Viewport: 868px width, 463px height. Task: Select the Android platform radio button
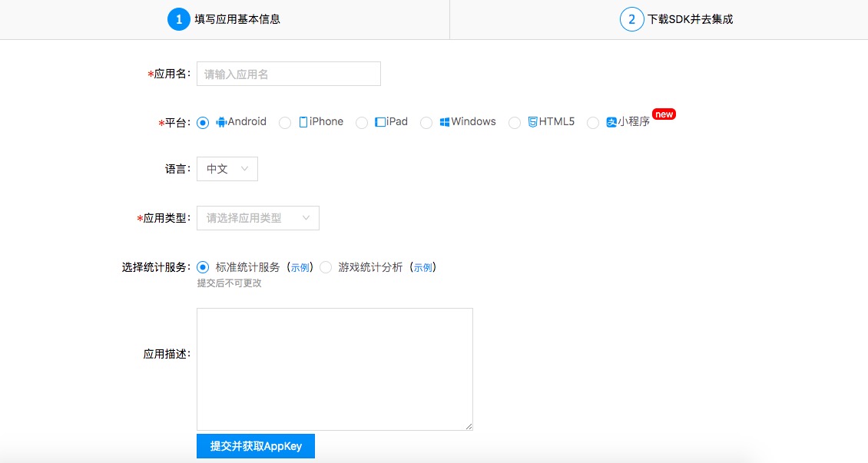tap(203, 123)
